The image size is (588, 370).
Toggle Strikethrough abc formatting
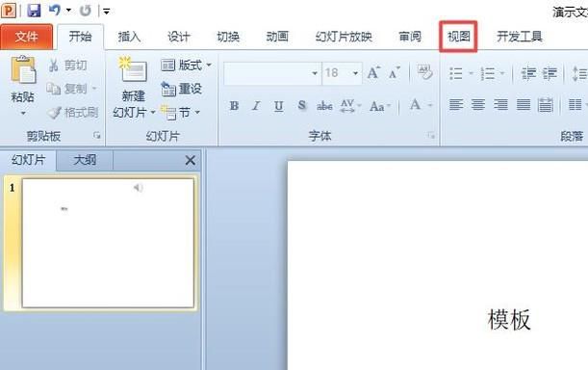(x=324, y=106)
